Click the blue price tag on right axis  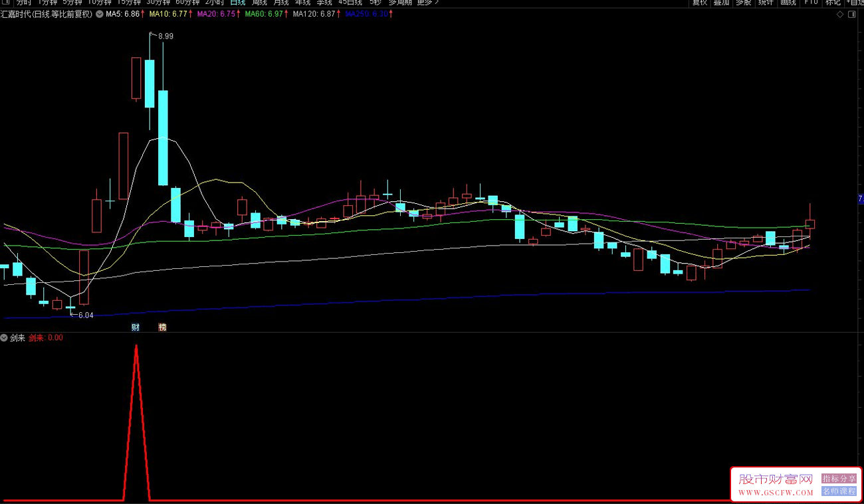tap(861, 199)
